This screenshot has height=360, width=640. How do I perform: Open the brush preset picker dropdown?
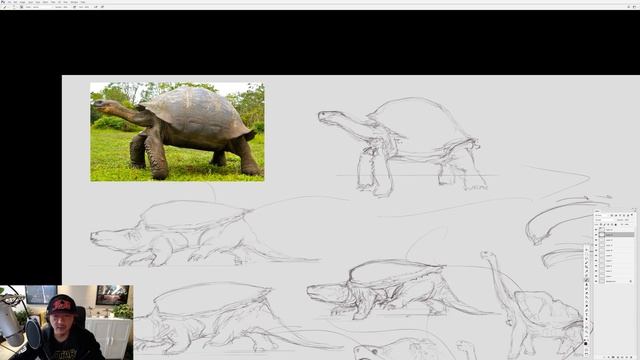pyautogui.click(x=16, y=7)
